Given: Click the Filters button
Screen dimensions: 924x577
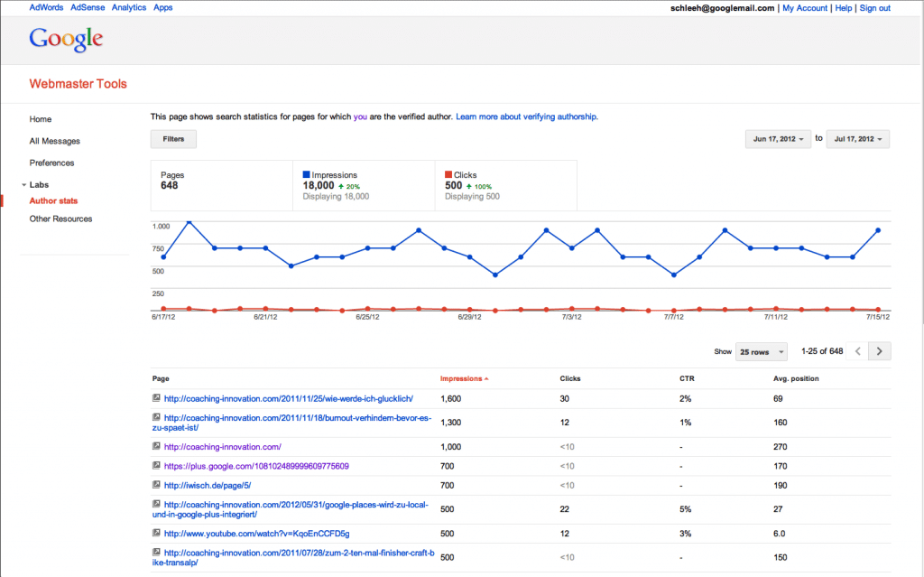Looking at the screenshot, I should (173, 139).
